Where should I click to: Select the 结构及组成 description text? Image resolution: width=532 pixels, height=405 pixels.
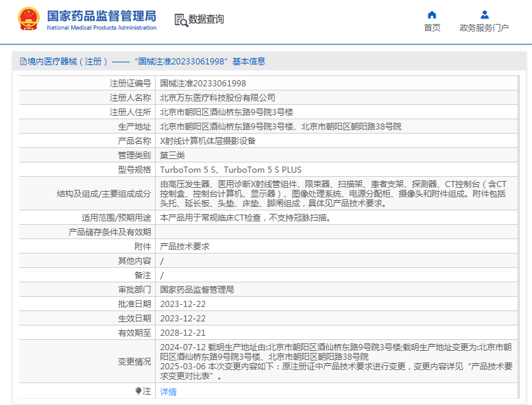click(x=333, y=194)
